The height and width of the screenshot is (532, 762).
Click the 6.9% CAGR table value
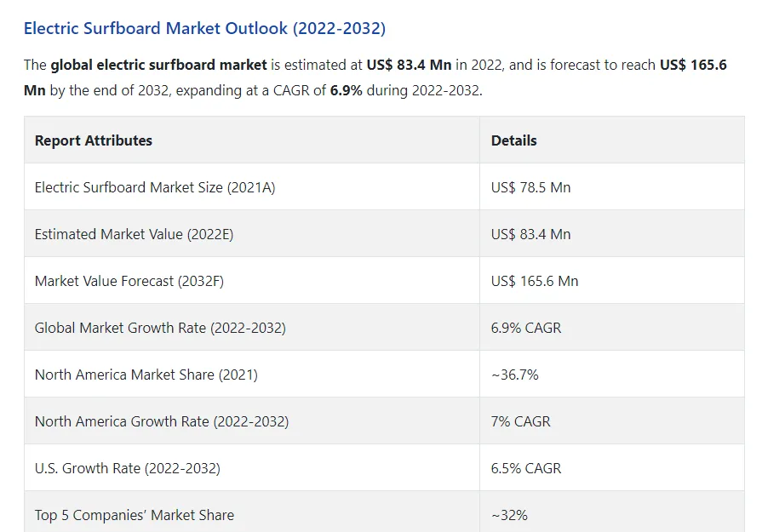point(526,328)
